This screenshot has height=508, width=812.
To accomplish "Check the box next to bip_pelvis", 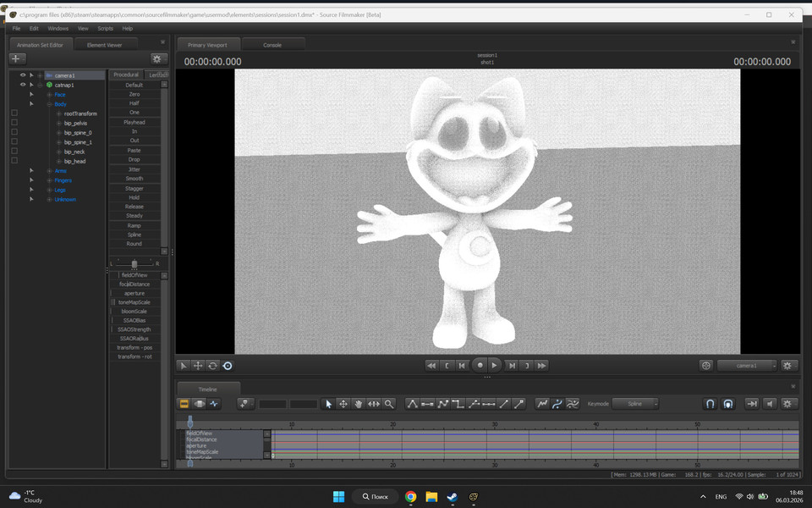I will point(14,123).
